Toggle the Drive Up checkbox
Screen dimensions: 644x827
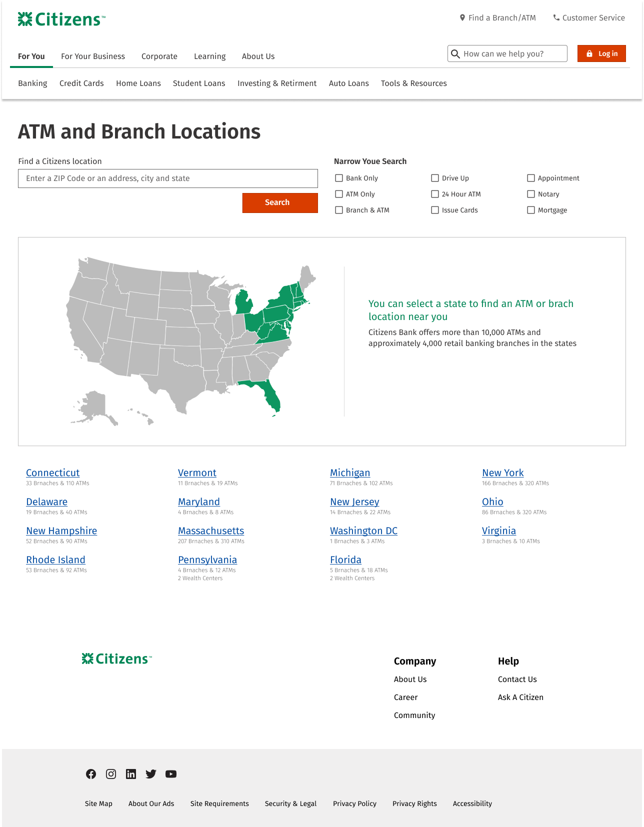435,178
